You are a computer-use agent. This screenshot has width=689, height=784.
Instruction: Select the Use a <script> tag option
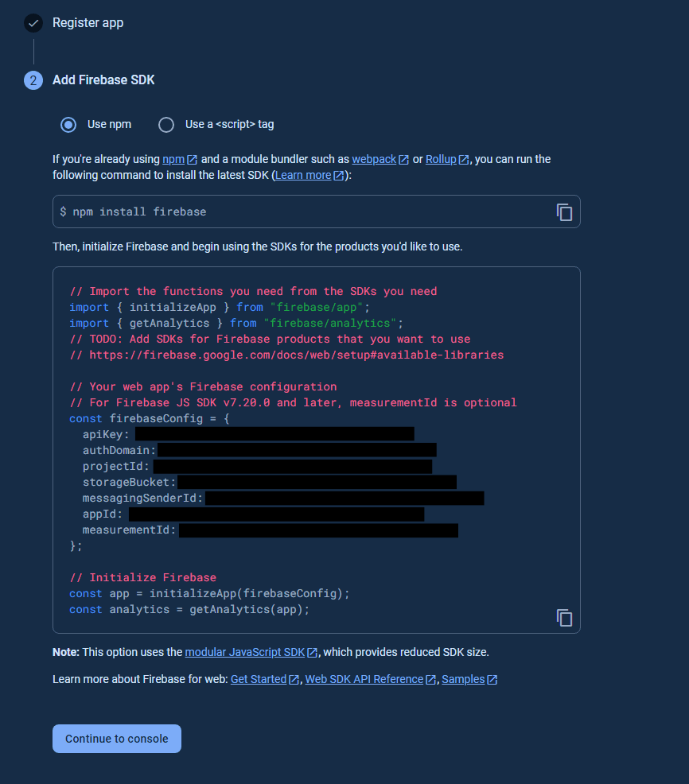[166, 125]
